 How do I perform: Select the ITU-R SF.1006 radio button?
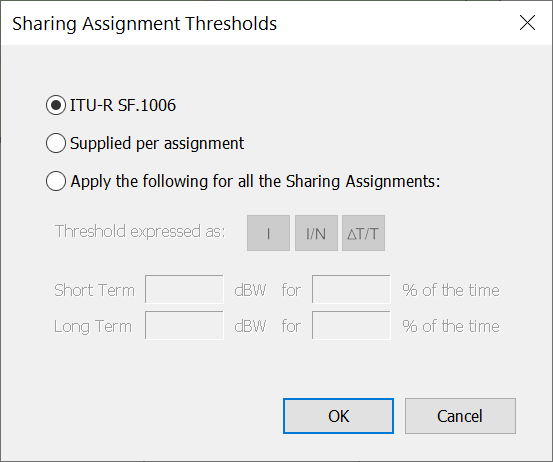coord(56,105)
